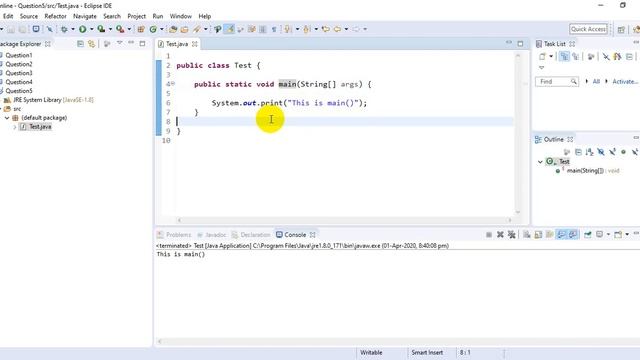Click Previous Annotation icon in toolbar
640x360 pixels.
pyautogui.click(x=307, y=29)
